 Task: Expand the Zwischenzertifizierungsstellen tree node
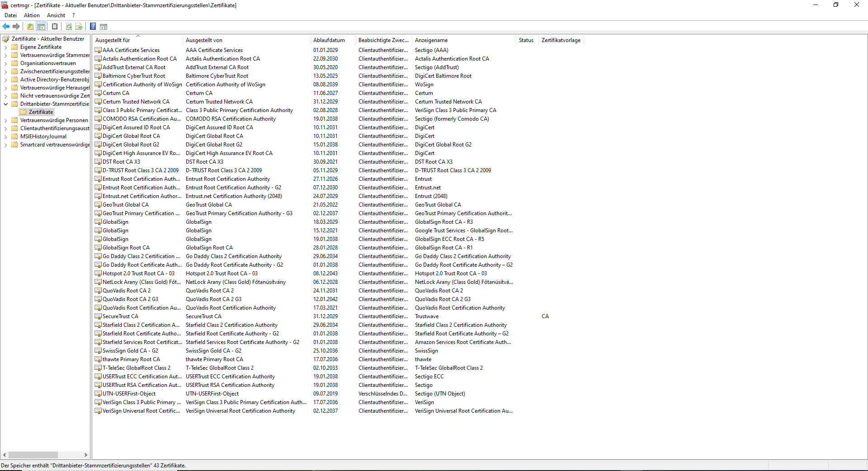pyautogui.click(x=5, y=71)
